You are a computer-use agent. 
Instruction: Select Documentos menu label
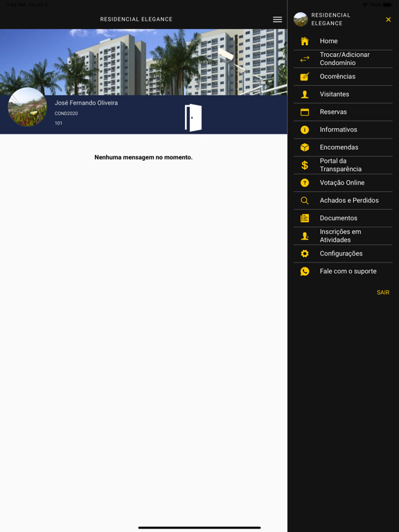(x=338, y=218)
